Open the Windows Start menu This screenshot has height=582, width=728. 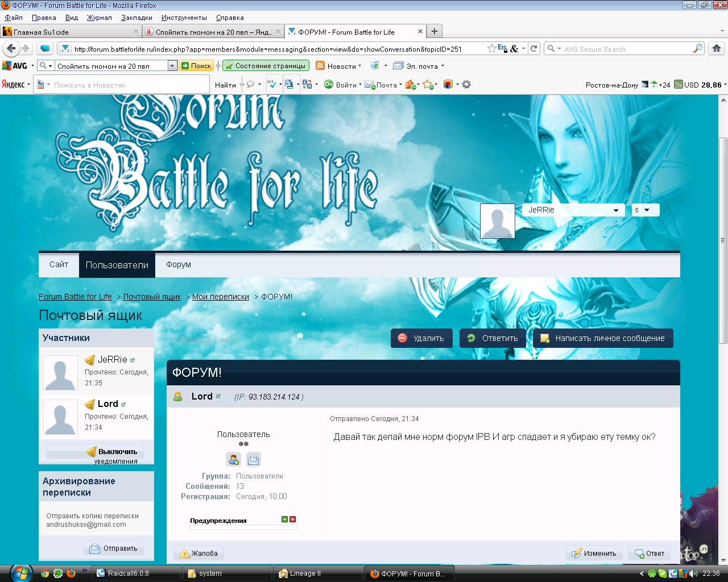coord(20,573)
